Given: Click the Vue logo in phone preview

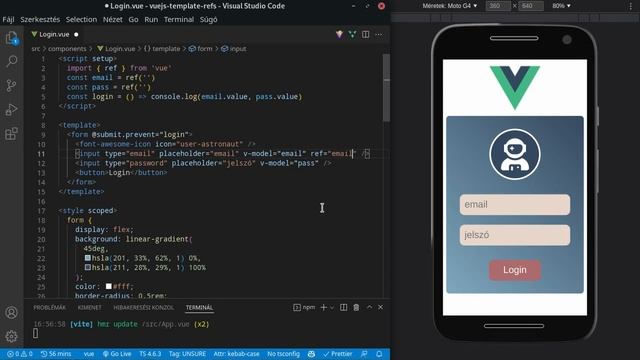Looking at the screenshot, I should (515, 87).
